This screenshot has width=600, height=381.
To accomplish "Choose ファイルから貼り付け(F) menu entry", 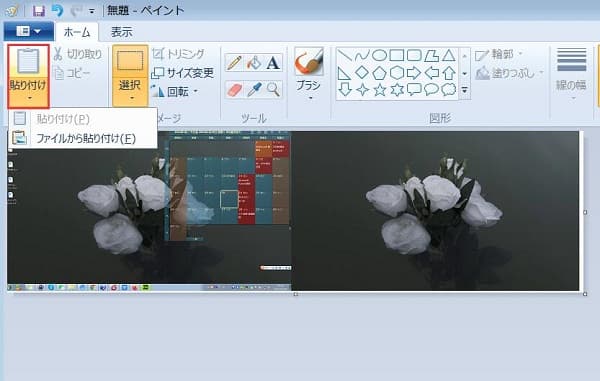I will pos(83,138).
